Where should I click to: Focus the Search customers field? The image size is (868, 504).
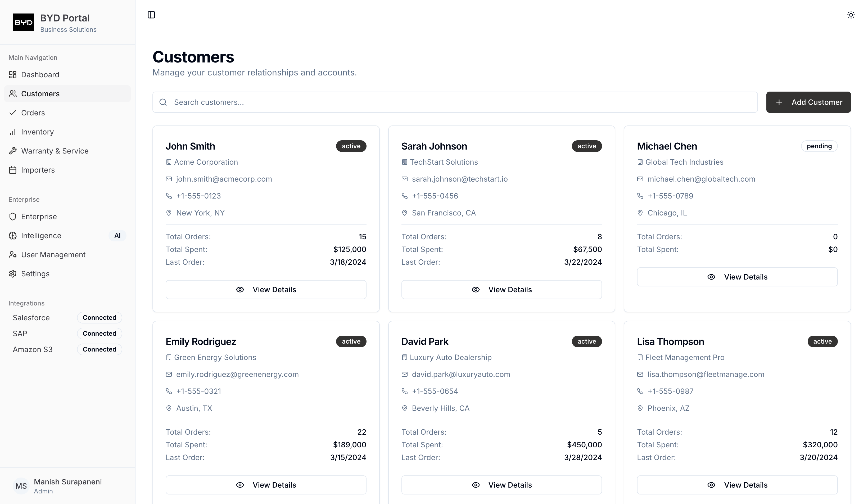pyautogui.click(x=455, y=102)
